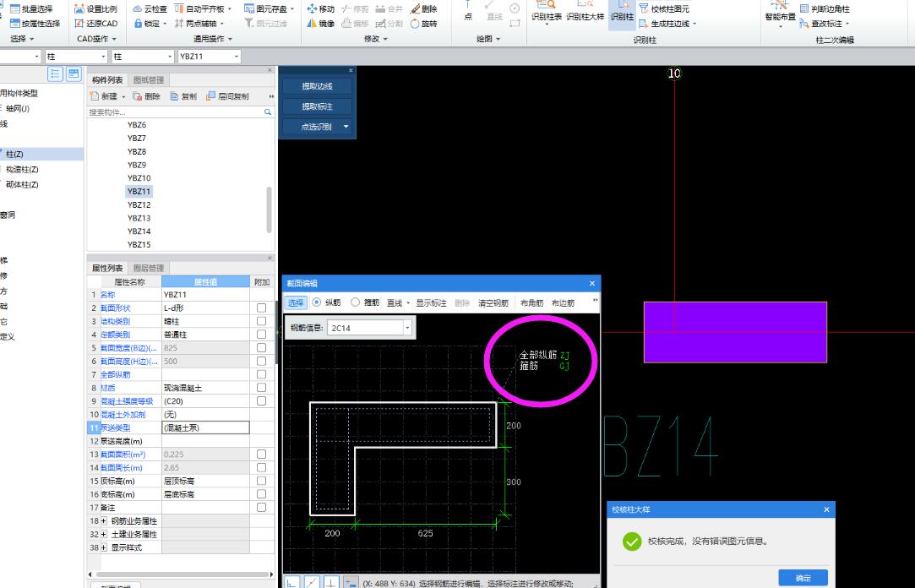This screenshot has width=915, height=588.
Task: Click 布边筋 in section editor
Action: pyautogui.click(x=563, y=302)
